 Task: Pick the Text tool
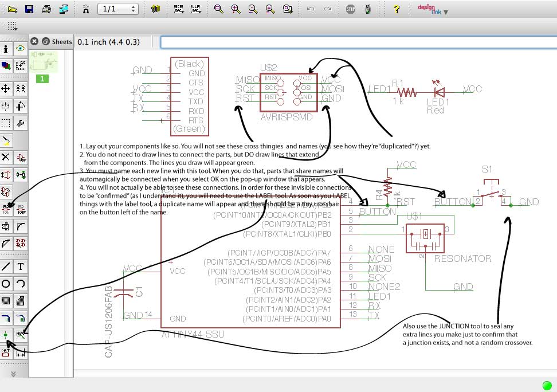tap(21, 266)
